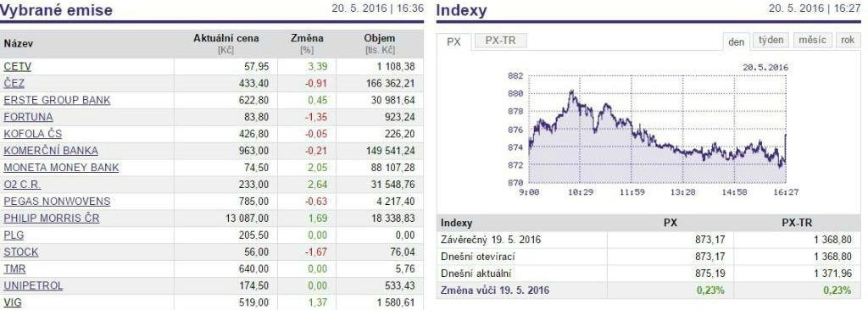868x310 pixels.
Task: Click the UNIPETROL link
Action: click(x=33, y=285)
